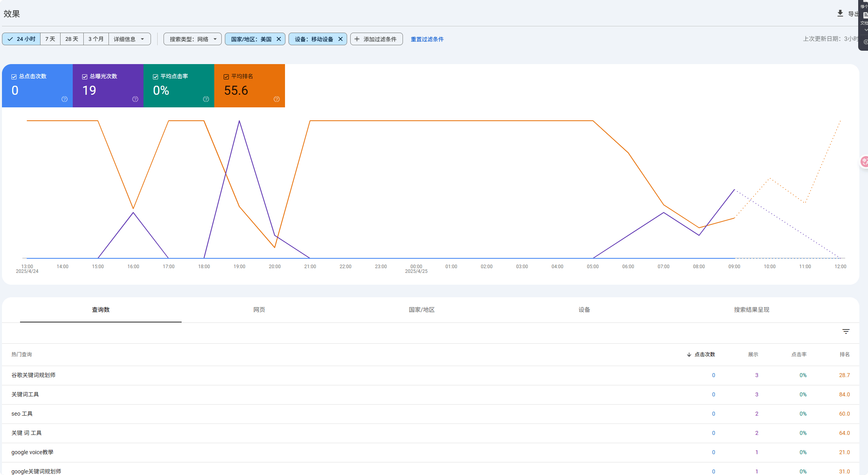The height and width of the screenshot is (475, 868).
Task: Select the 3 个月 date range
Action: tap(96, 39)
